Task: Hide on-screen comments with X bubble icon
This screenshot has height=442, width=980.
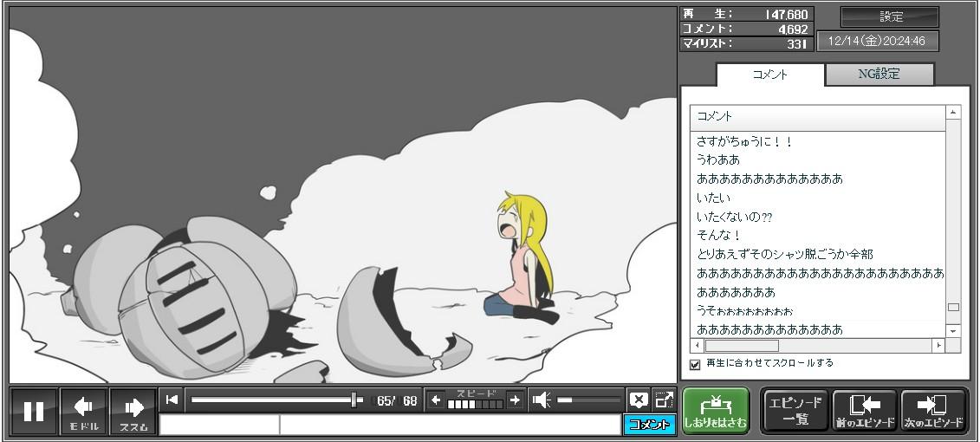Action: click(639, 400)
